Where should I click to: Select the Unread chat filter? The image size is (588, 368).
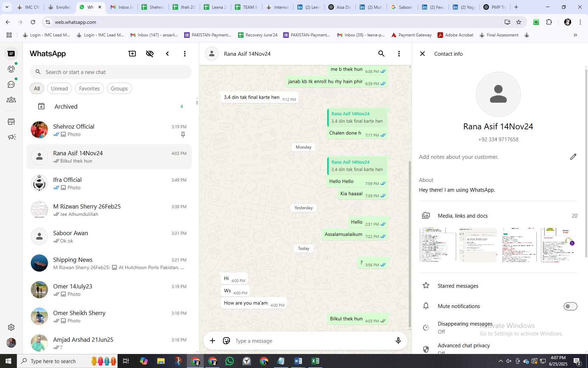[x=59, y=89]
